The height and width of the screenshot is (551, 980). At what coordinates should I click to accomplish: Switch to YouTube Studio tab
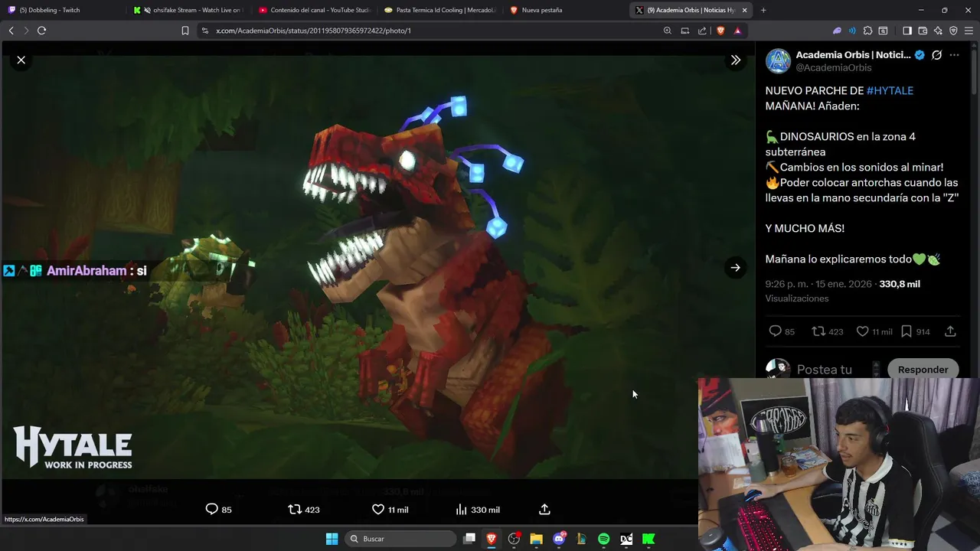pos(315,10)
